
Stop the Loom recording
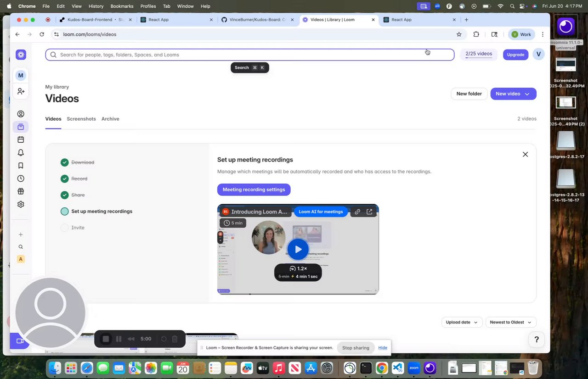pyautogui.click(x=106, y=339)
